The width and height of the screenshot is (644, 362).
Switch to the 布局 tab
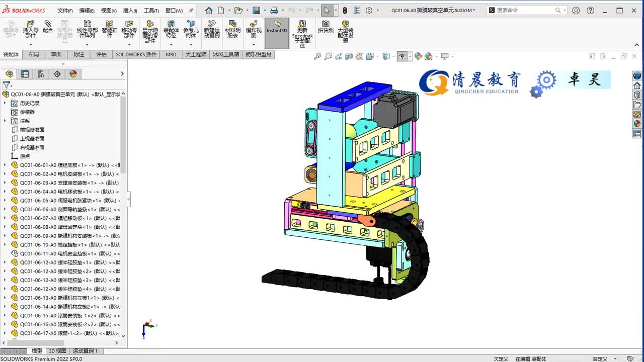point(34,54)
